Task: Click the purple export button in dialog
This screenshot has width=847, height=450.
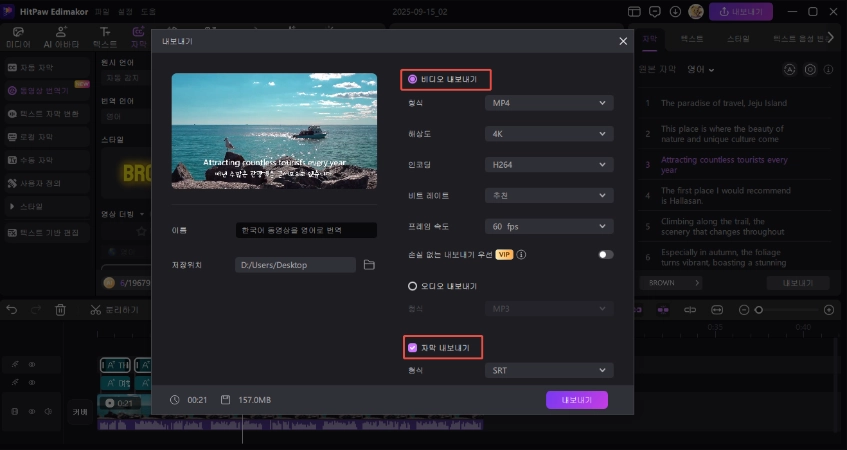Action: (x=576, y=400)
